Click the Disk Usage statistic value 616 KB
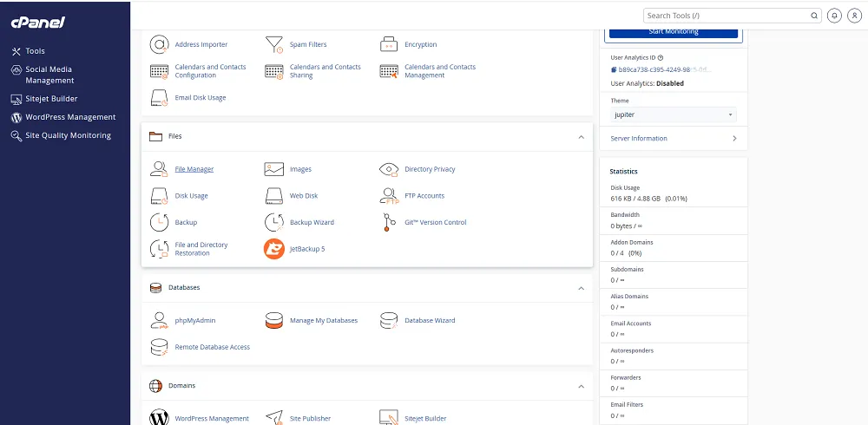 648,198
